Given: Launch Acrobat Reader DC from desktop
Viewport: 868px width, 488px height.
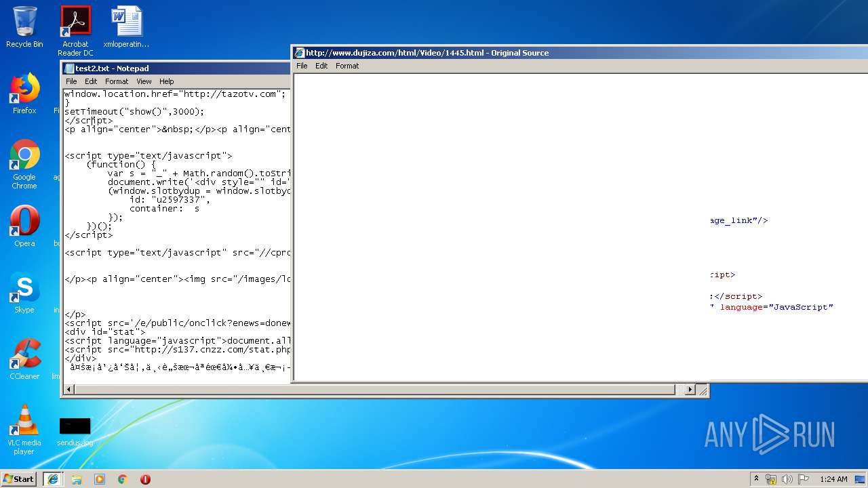Looking at the screenshot, I should click(x=75, y=30).
